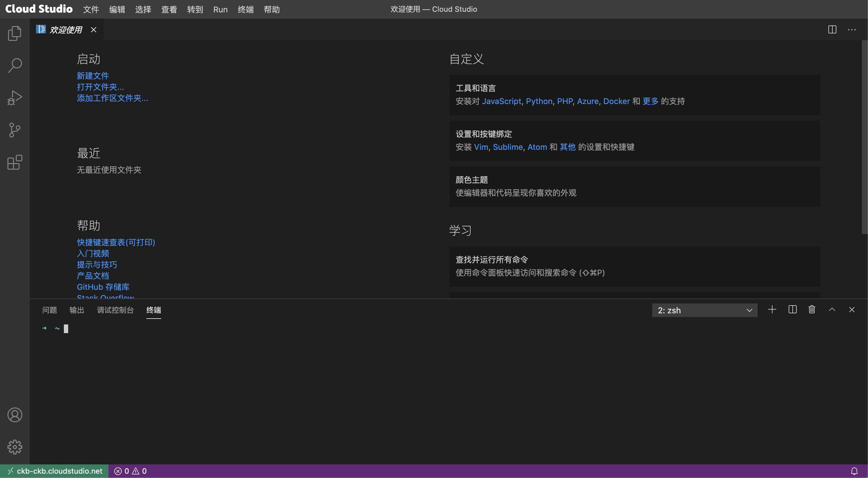Screen dimensions: 868x478
Task: Click the 新建文件 link
Action: point(93,76)
